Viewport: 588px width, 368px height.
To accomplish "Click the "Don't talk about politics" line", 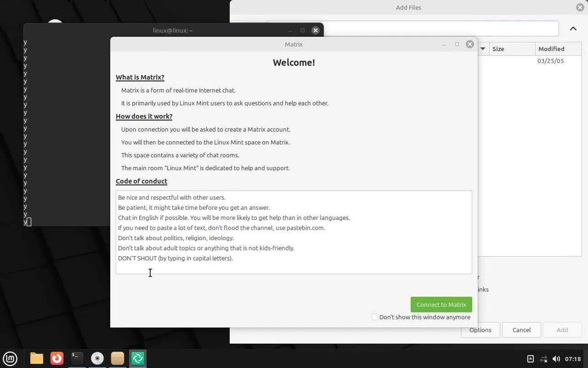I will pos(176,238).
